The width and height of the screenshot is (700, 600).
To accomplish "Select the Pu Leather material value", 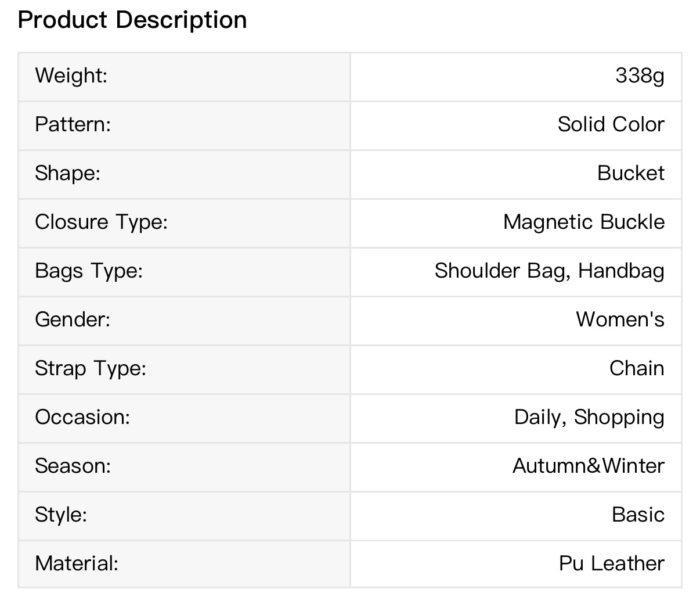I will coord(611,563).
